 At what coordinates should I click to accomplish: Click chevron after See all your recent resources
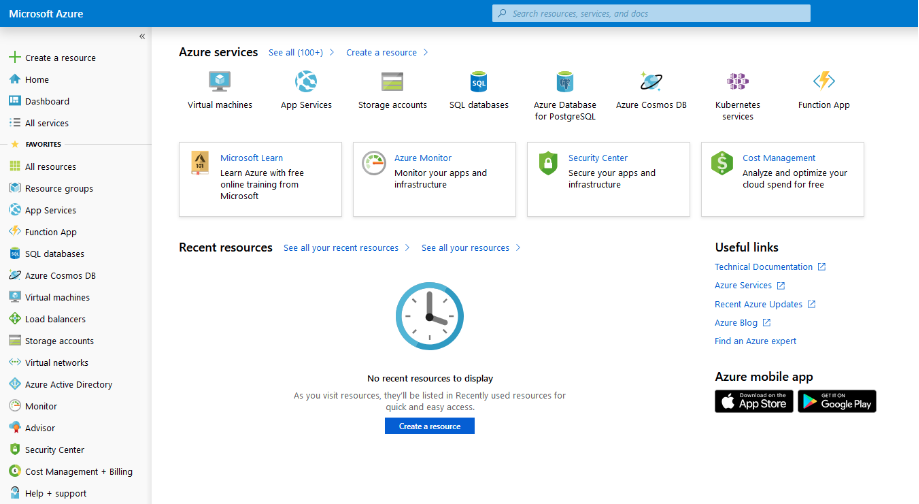(x=407, y=248)
